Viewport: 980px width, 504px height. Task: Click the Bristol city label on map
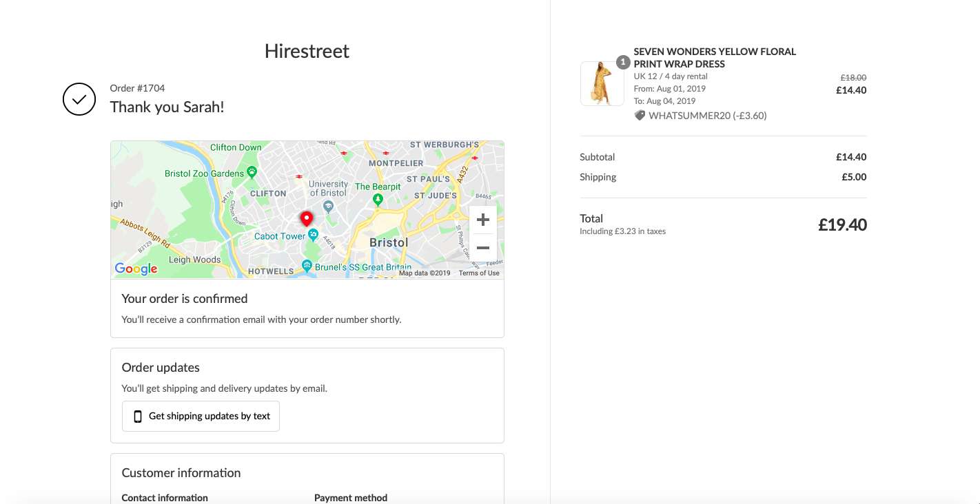coord(389,242)
